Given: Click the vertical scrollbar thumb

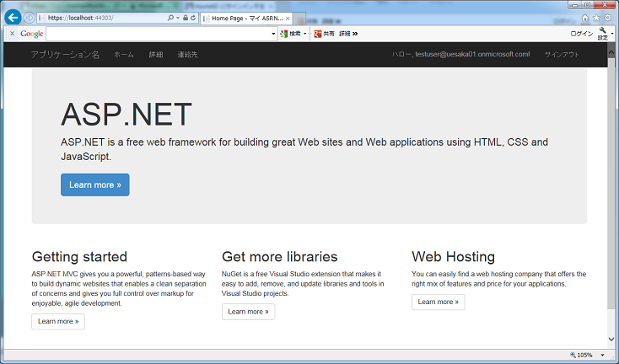Looking at the screenshot, I should point(611,184).
